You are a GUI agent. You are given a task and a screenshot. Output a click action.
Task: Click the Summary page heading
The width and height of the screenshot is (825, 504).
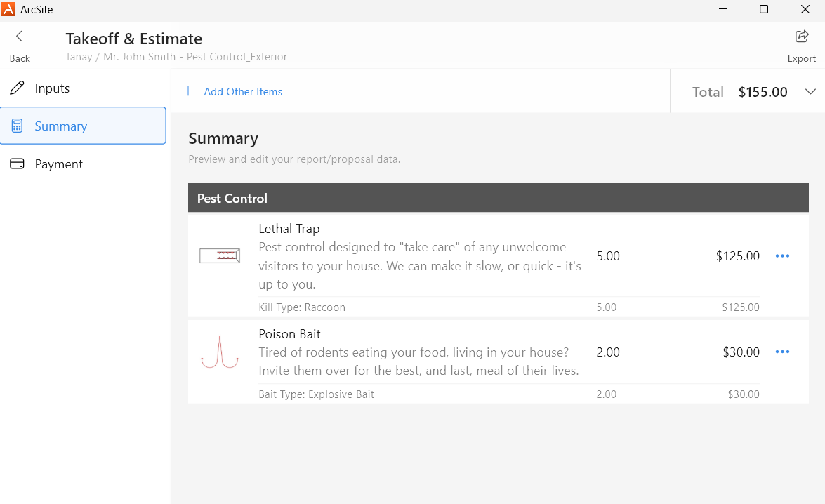[x=223, y=138]
